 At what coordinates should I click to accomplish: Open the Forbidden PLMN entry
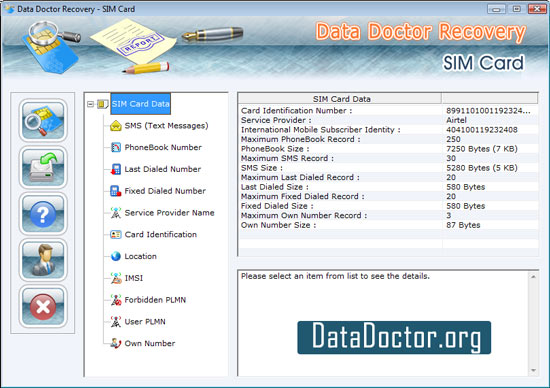point(155,300)
